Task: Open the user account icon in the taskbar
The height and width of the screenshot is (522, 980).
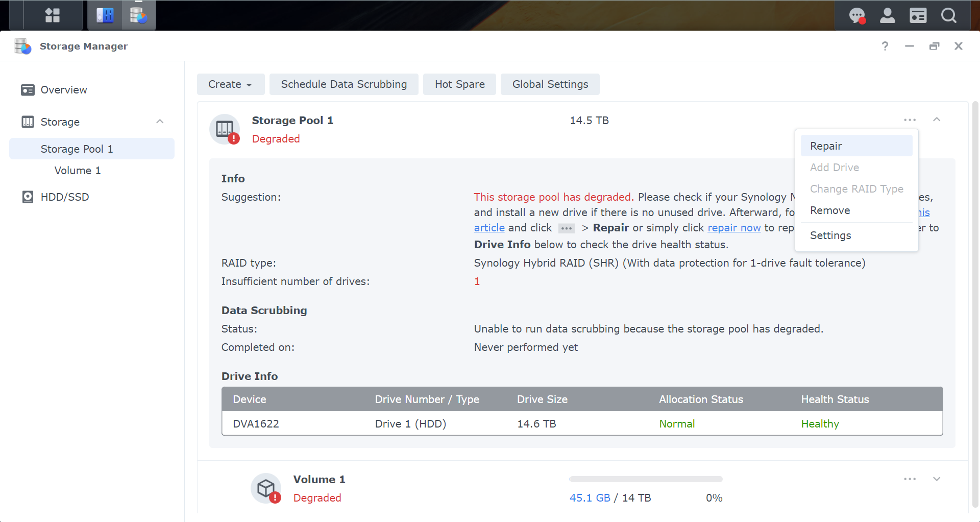Action: coord(887,15)
